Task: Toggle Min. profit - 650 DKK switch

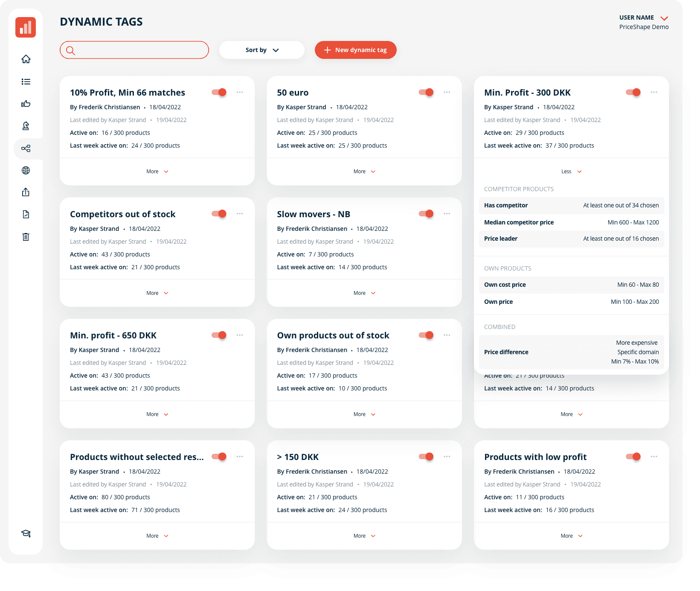Action: point(219,335)
